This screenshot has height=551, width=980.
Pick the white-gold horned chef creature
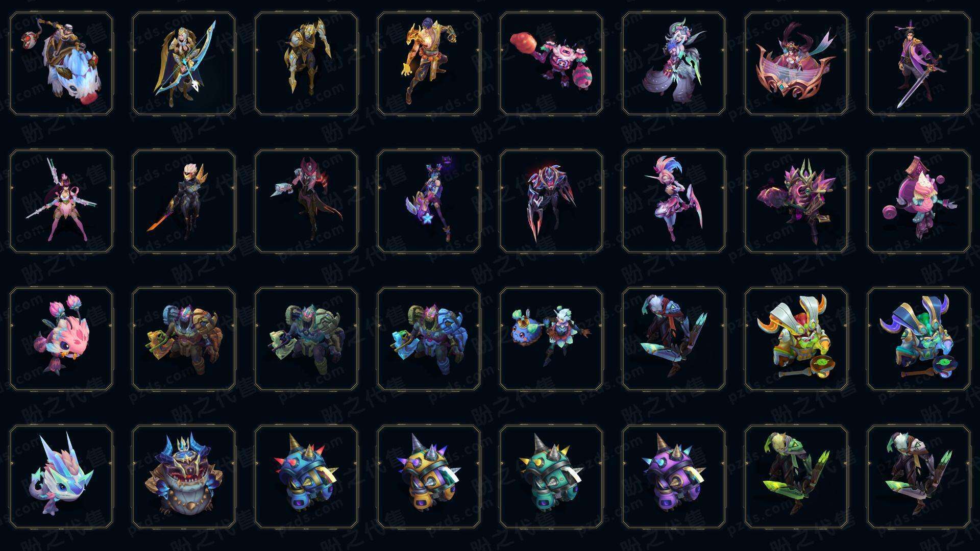[796, 339]
